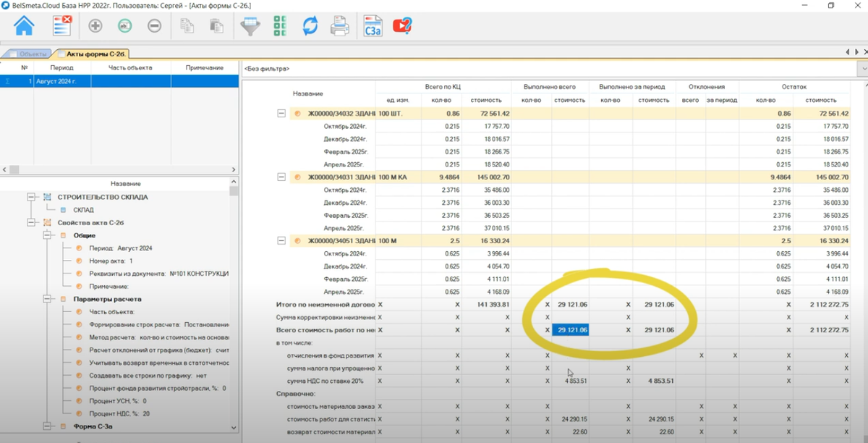The width and height of the screenshot is (868, 443).
Task: Click the Часть объекта column header
Action: pyautogui.click(x=131, y=67)
